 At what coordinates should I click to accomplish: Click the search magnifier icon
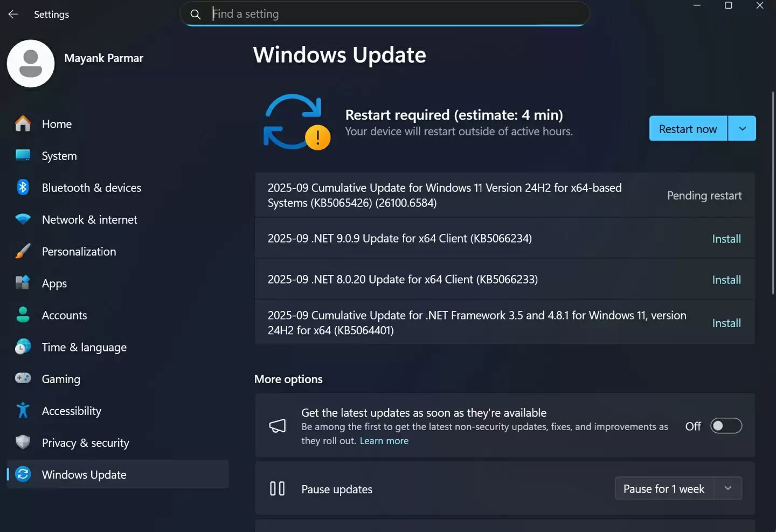(195, 14)
